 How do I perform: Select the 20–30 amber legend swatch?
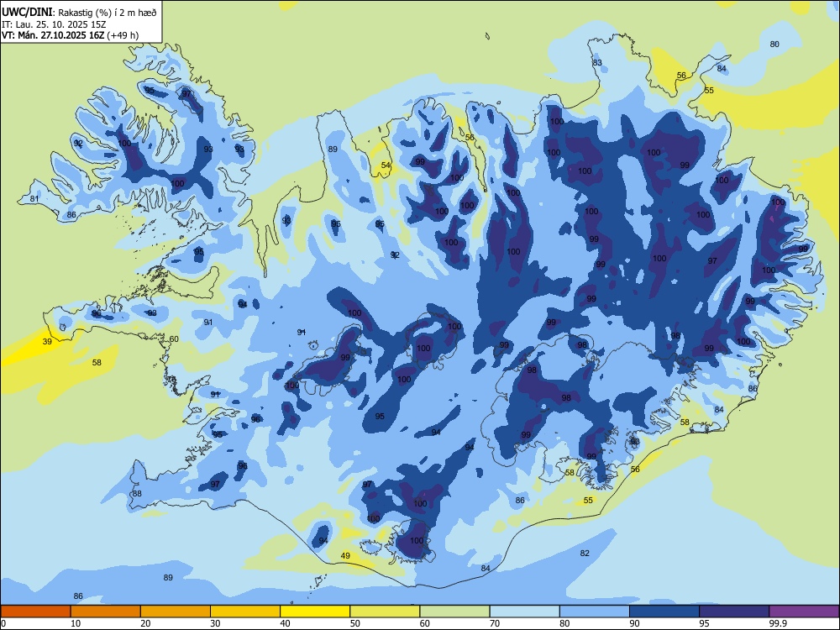click(x=176, y=612)
